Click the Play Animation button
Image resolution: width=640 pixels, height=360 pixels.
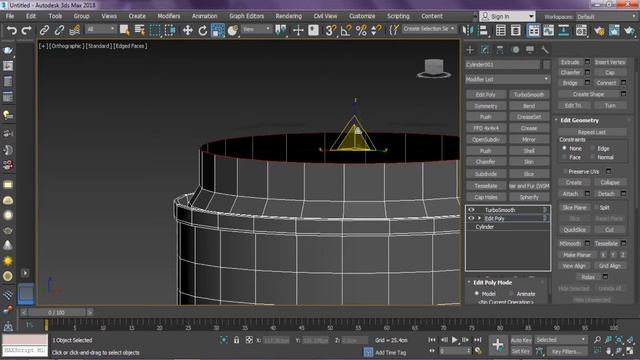[454, 340]
